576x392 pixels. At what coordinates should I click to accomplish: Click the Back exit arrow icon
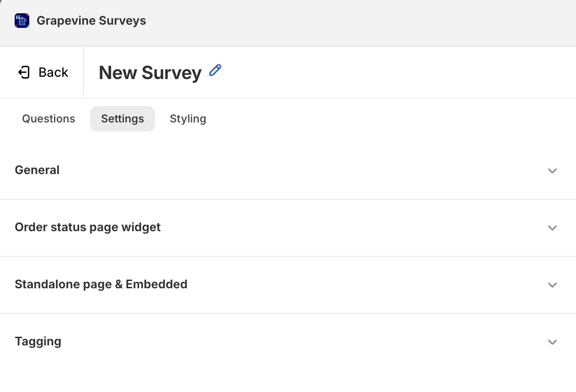[x=24, y=72]
